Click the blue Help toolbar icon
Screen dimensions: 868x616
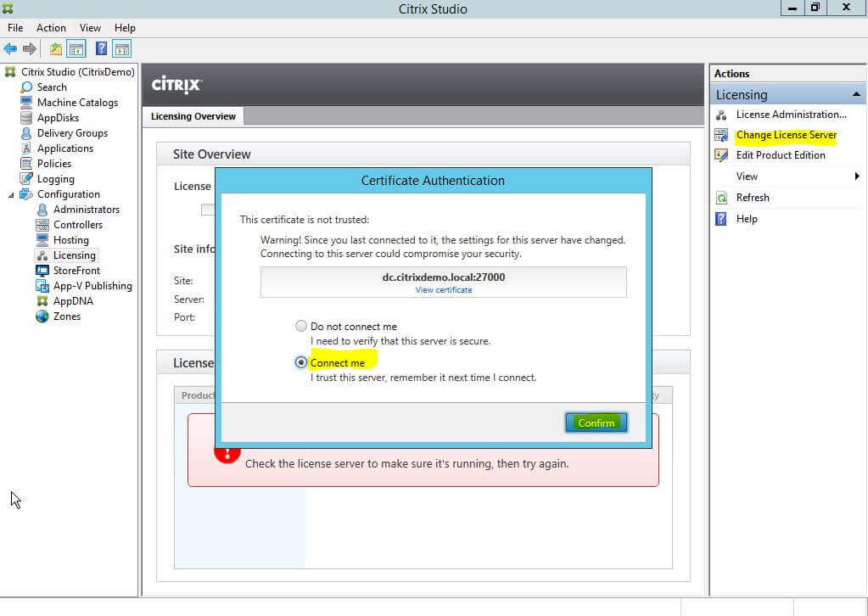[101, 48]
